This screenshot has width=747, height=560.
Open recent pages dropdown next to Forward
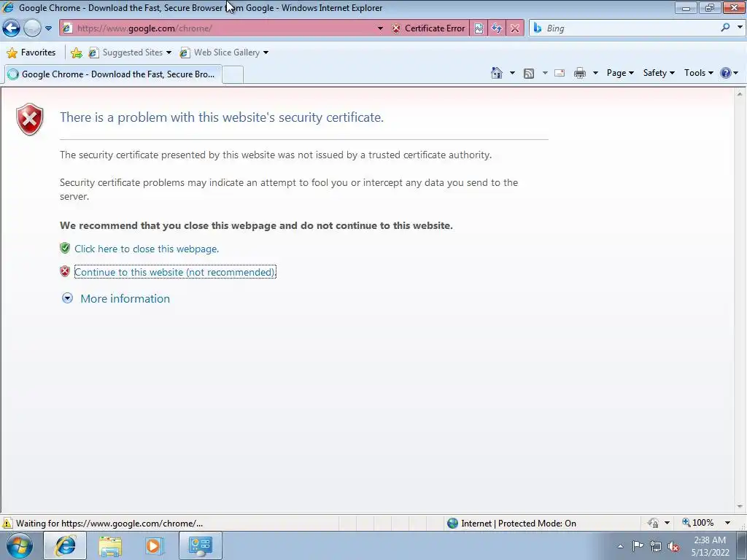click(x=49, y=28)
